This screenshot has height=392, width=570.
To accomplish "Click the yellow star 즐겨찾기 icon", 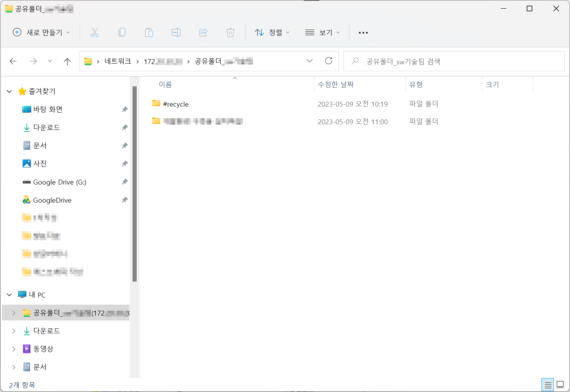I will tap(22, 91).
